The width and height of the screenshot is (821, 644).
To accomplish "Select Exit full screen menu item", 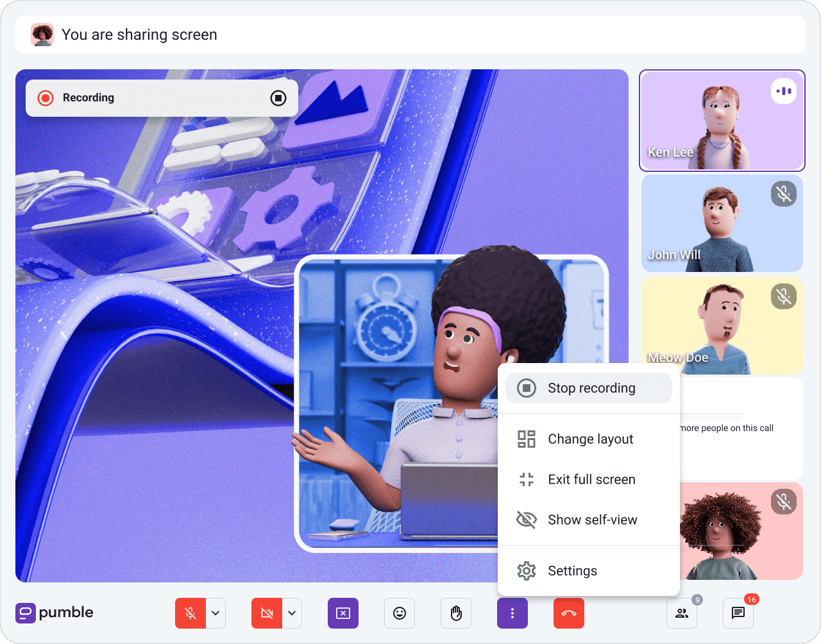I will [x=589, y=479].
